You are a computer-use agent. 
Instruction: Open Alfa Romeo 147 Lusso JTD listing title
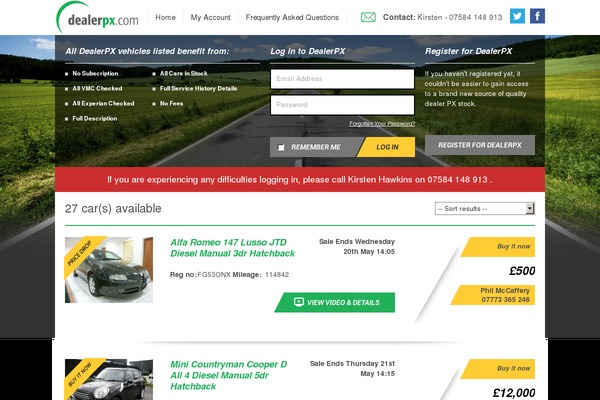tap(232, 248)
